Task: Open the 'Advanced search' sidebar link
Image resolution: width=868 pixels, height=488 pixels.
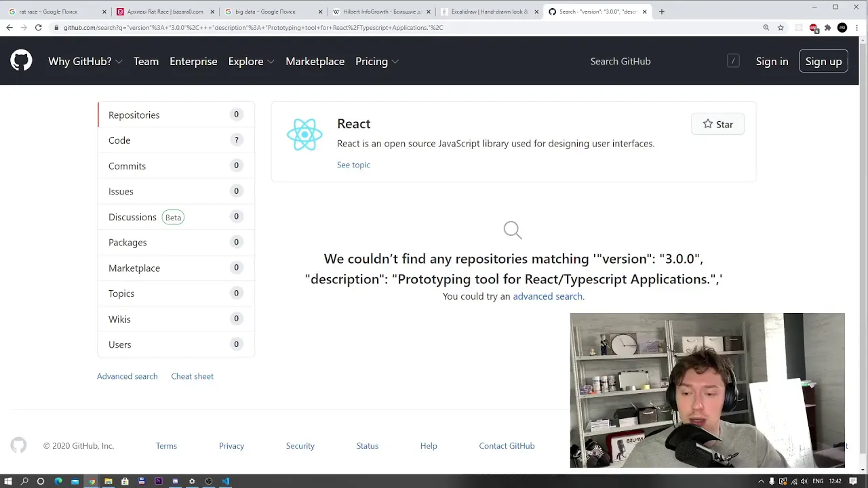Action: click(127, 376)
